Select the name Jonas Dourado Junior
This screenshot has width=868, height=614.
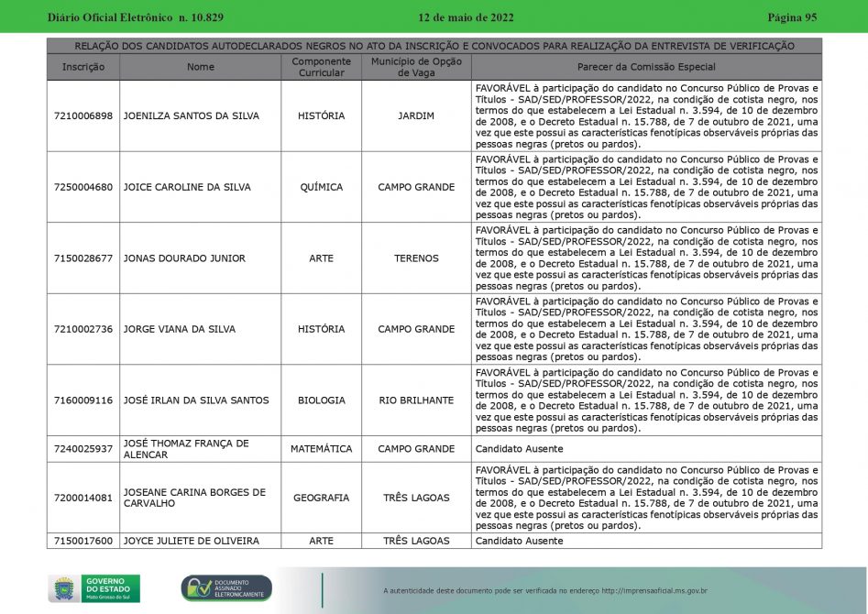(x=184, y=258)
